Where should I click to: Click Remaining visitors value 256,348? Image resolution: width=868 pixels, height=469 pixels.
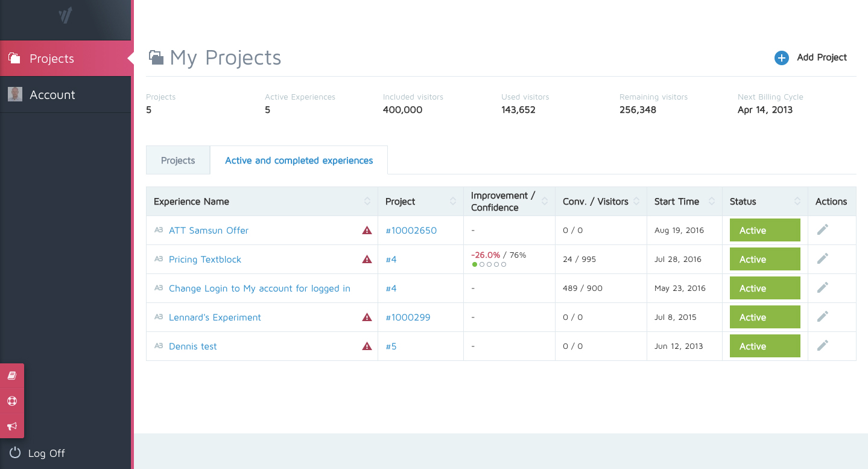638,110
